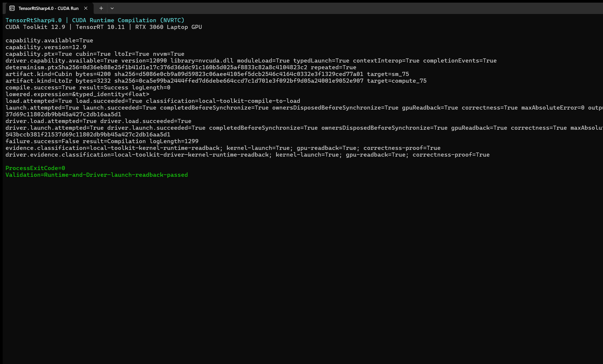Click the 'evidence.classification=local-toolkit-kernel-runtime-readback' line
Image resolution: width=603 pixels, height=364 pixels.
[223, 148]
